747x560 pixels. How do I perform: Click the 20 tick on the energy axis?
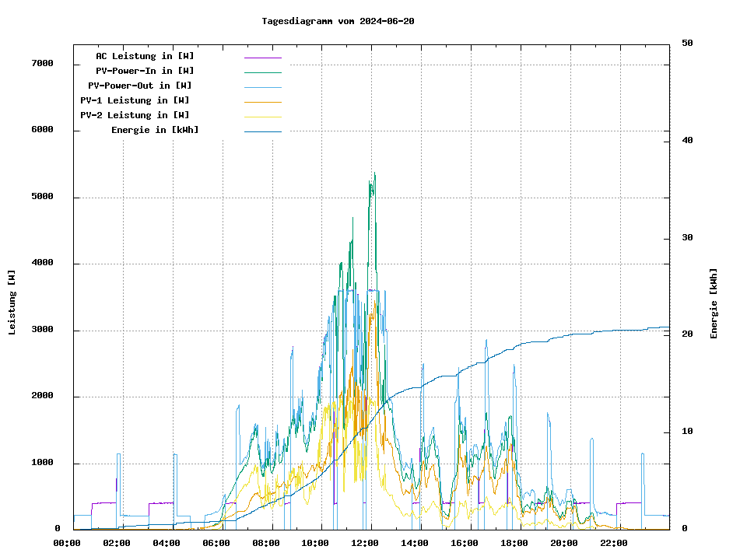click(687, 334)
